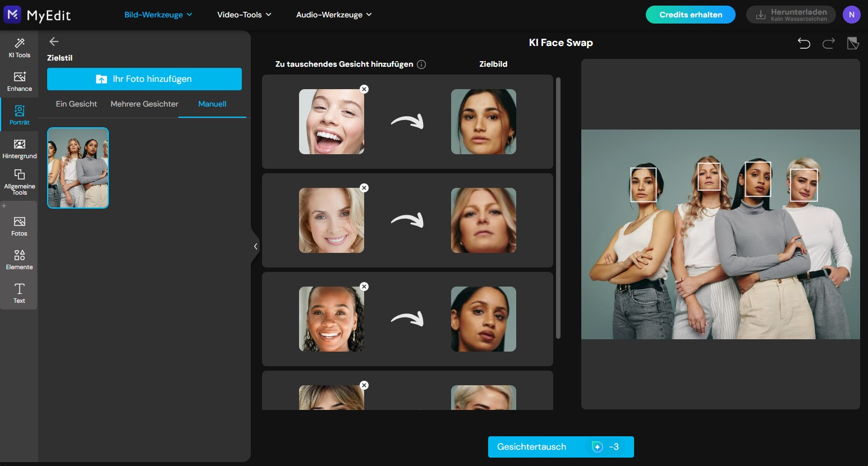This screenshot has height=466, width=868.
Task: Click the Credits erhalten button
Action: [690, 15]
